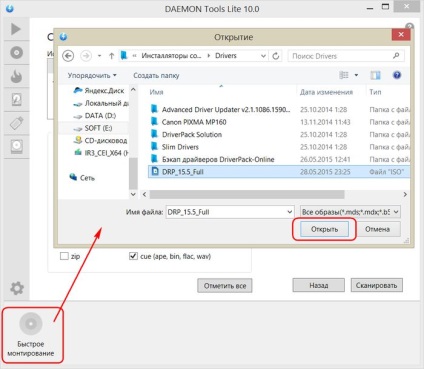This screenshot has width=424, height=369.
Task: Open settings gear in DAEMON Tools sidebar
Action: point(17,288)
